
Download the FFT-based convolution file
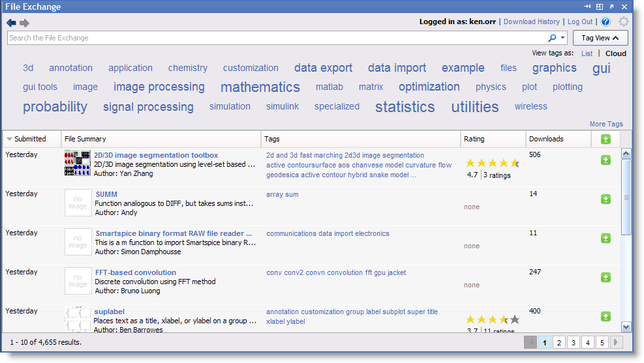[606, 278]
